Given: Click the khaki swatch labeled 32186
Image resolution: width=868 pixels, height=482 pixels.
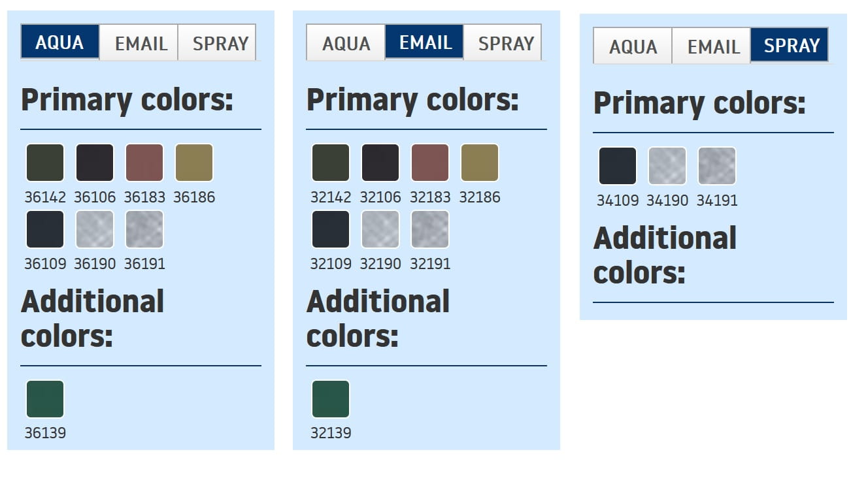Looking at the screenshot, I should [480, 163].
